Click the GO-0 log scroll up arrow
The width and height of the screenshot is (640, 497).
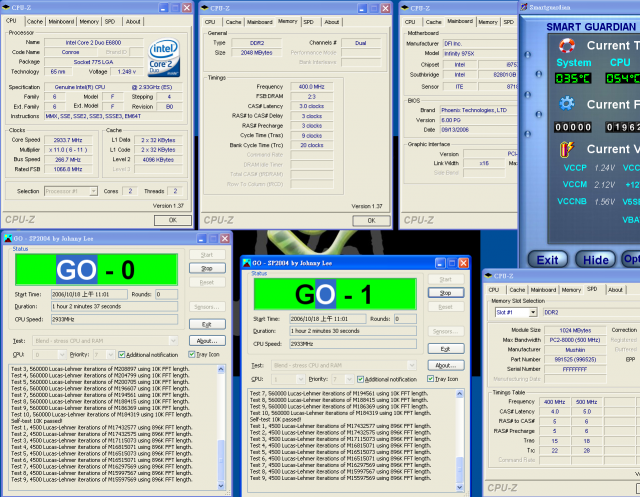[x=221, y=369]
